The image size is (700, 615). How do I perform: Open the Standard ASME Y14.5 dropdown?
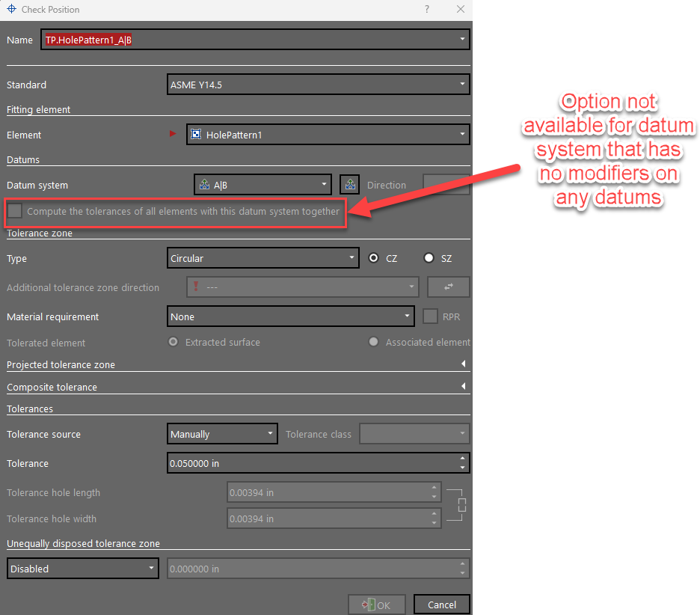coord(319,85)
